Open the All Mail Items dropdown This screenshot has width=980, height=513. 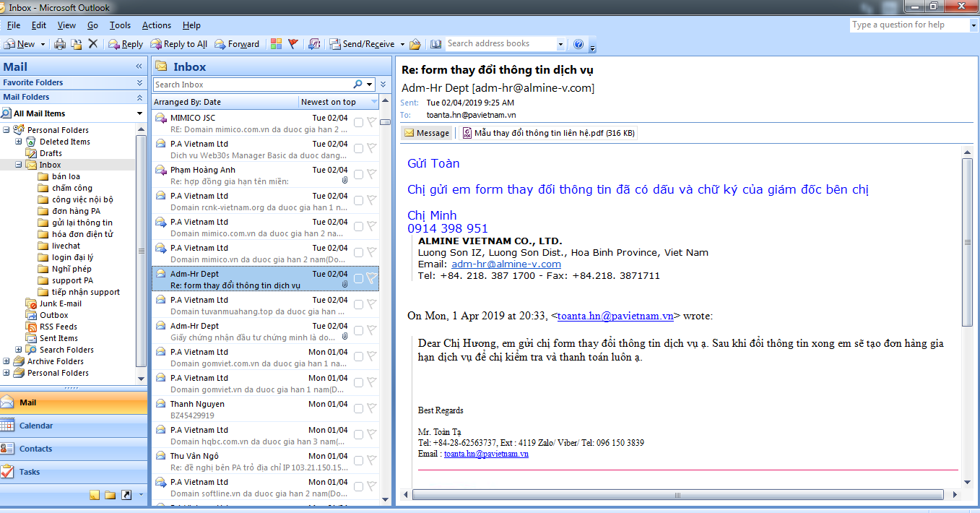point(139,113)
